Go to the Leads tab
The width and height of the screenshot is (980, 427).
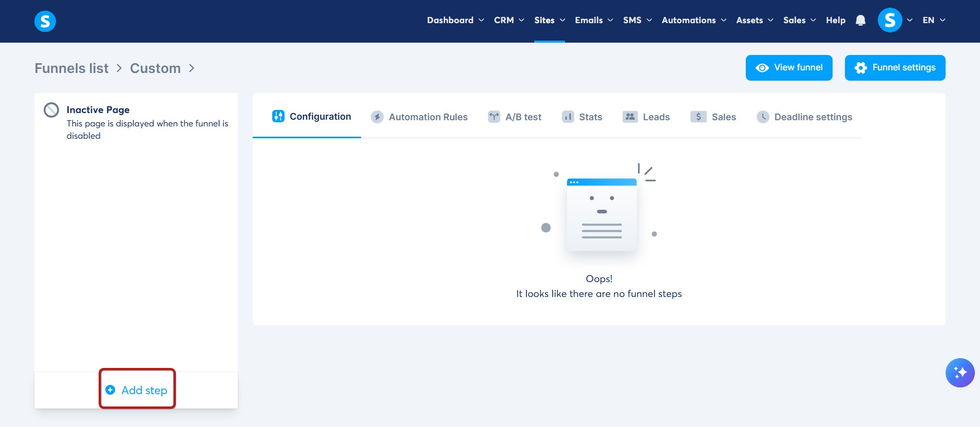(x=646, y=117)
